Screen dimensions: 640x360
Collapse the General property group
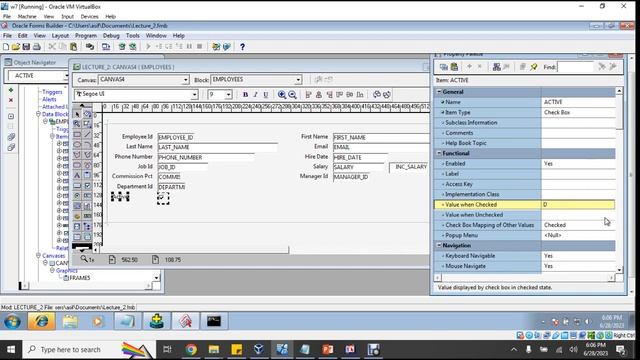click(x=439, y=92)
